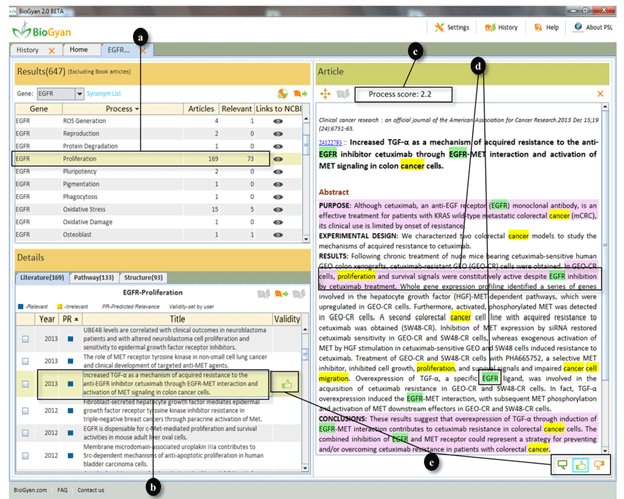This screenshot has height=499, width=624.
Task: Click the book icon beside Process score
Action: (x=343, y=94)
